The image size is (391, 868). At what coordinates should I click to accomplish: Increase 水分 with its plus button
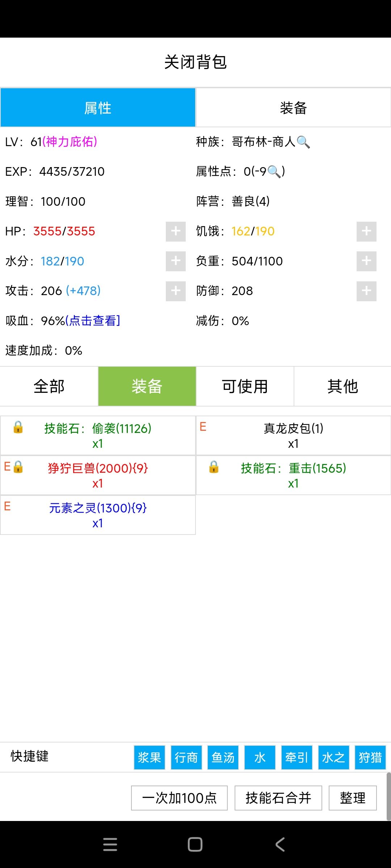[x=176, y=261]
